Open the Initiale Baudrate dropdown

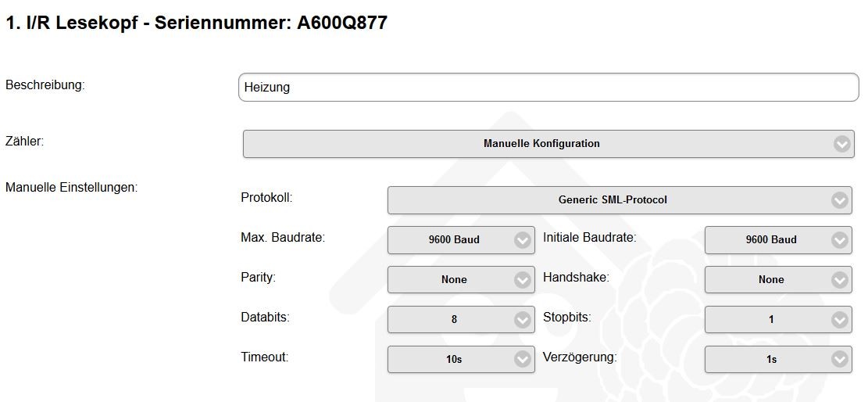(x=770, y=240)
